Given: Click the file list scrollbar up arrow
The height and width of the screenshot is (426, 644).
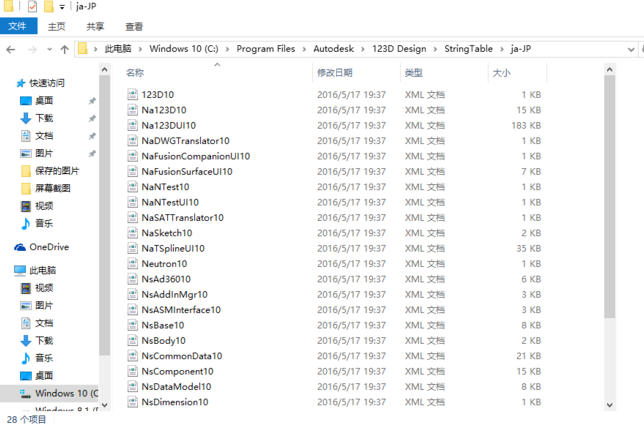Looking at the screenshot, I should (x=610, y=70).
